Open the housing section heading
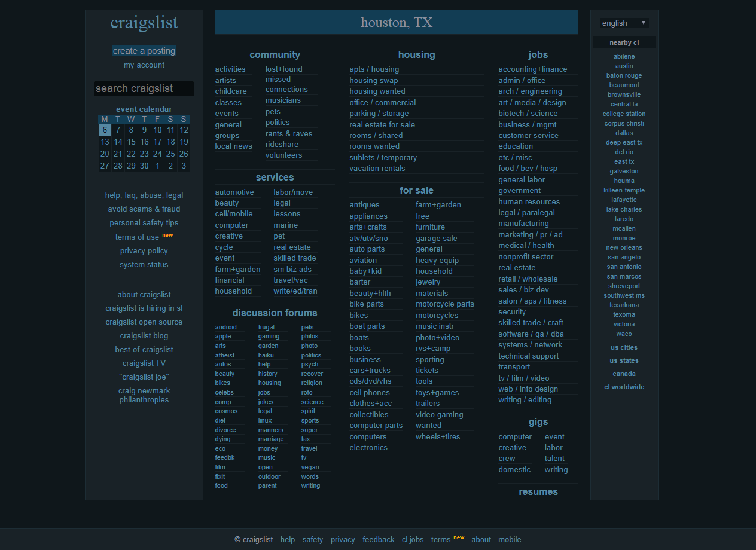The height and width of the screenshot is (550, 756). tap(417, 54)
